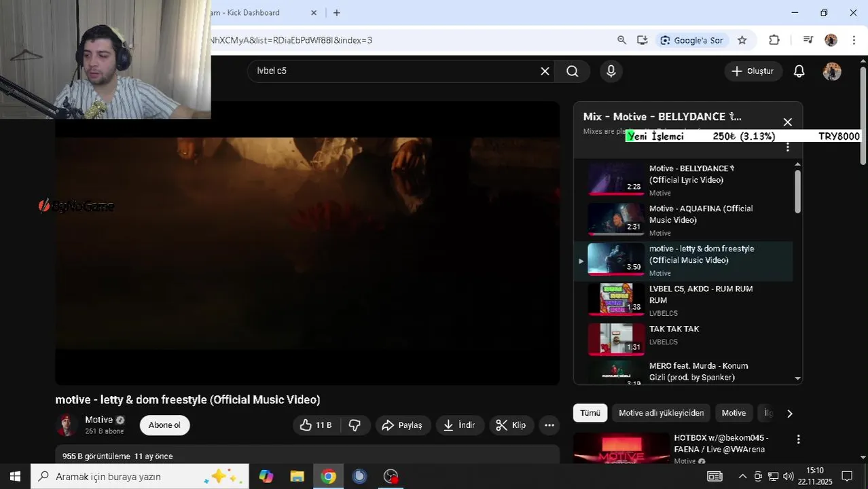Open YouTube notifications bell
Screen dimensions: 868x489
tap(799, 71)
